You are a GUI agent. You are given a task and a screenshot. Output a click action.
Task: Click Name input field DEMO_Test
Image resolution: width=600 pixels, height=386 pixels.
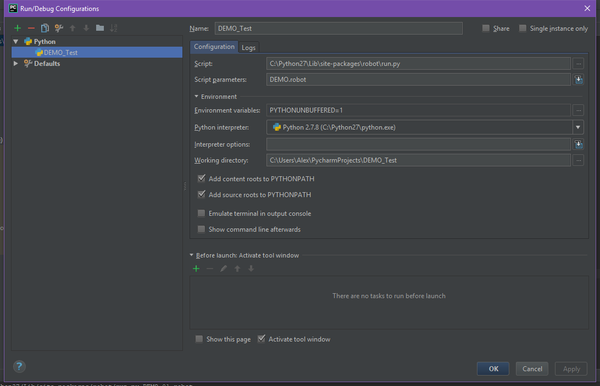[339, 28]
